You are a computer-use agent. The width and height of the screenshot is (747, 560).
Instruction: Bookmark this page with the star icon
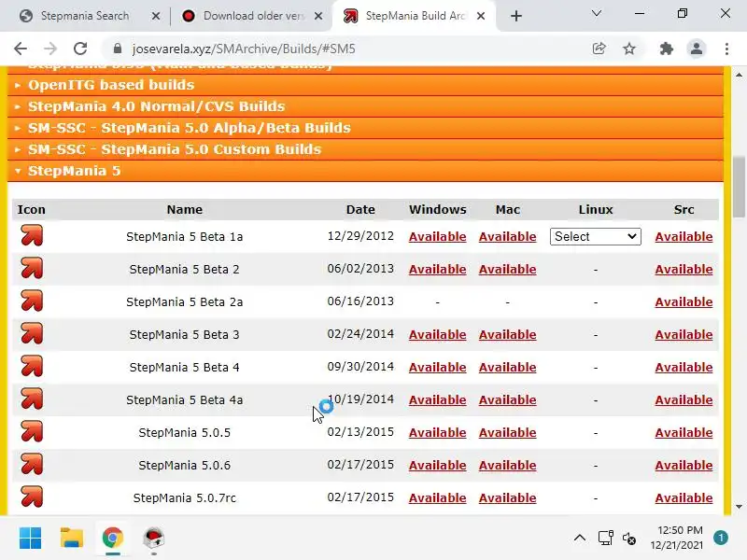point(629,49)
